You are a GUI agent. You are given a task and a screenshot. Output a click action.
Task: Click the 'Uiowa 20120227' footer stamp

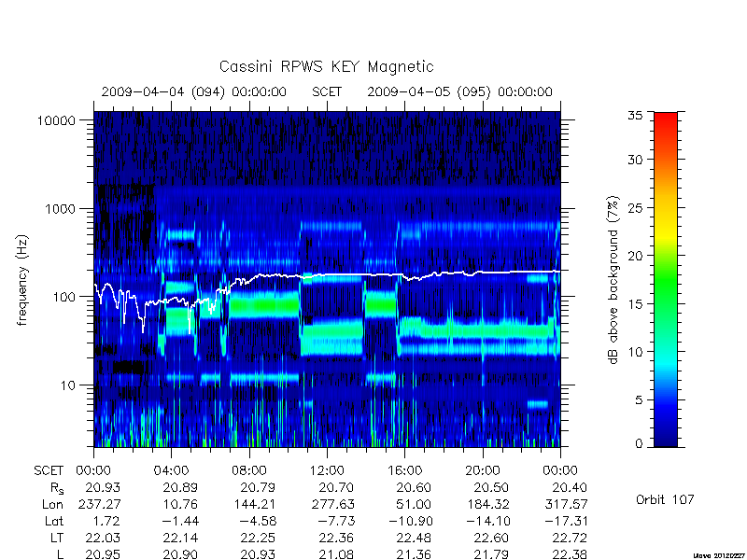720,555
